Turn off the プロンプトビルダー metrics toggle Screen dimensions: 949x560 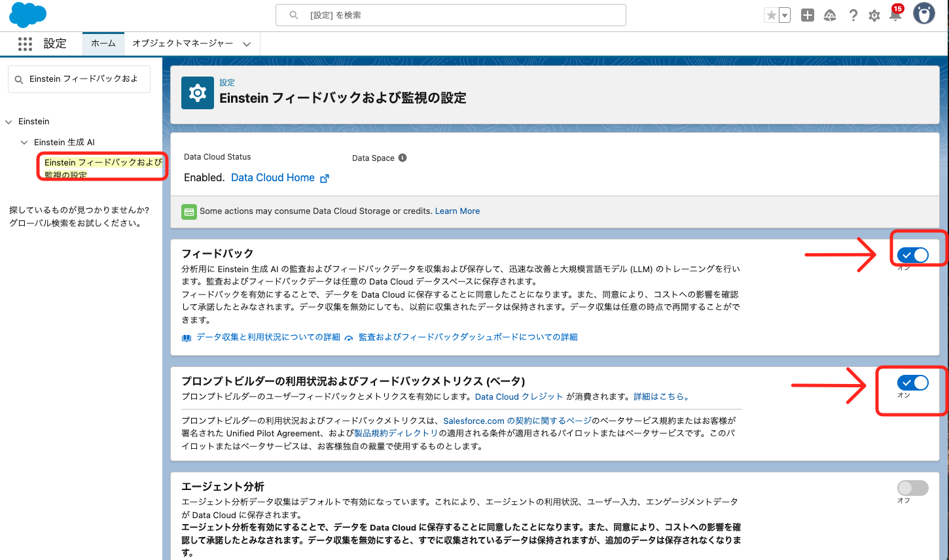[913, 383]
